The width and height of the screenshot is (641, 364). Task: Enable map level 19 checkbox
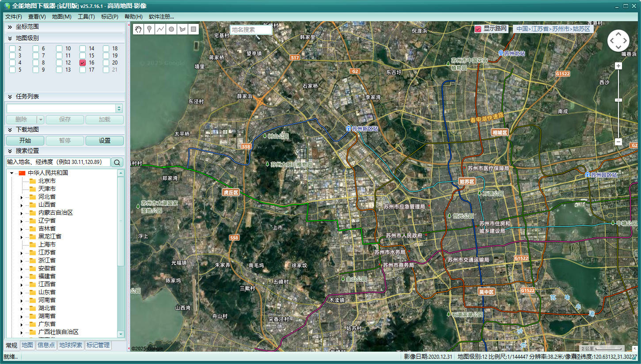click(106, 56)
